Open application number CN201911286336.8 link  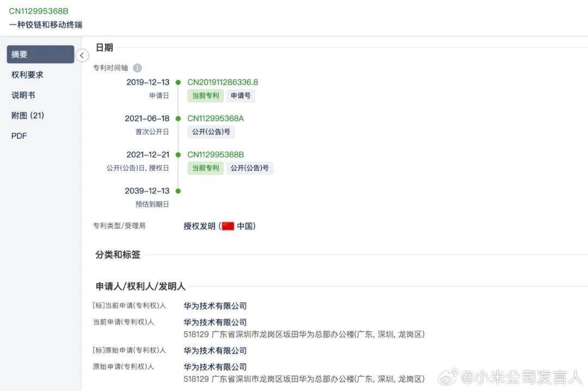223,82
